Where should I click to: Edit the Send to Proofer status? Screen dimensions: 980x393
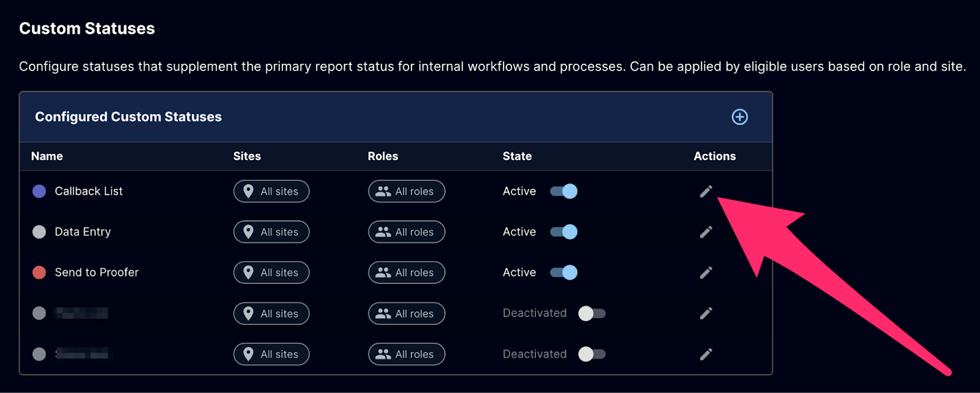(706, 272)
